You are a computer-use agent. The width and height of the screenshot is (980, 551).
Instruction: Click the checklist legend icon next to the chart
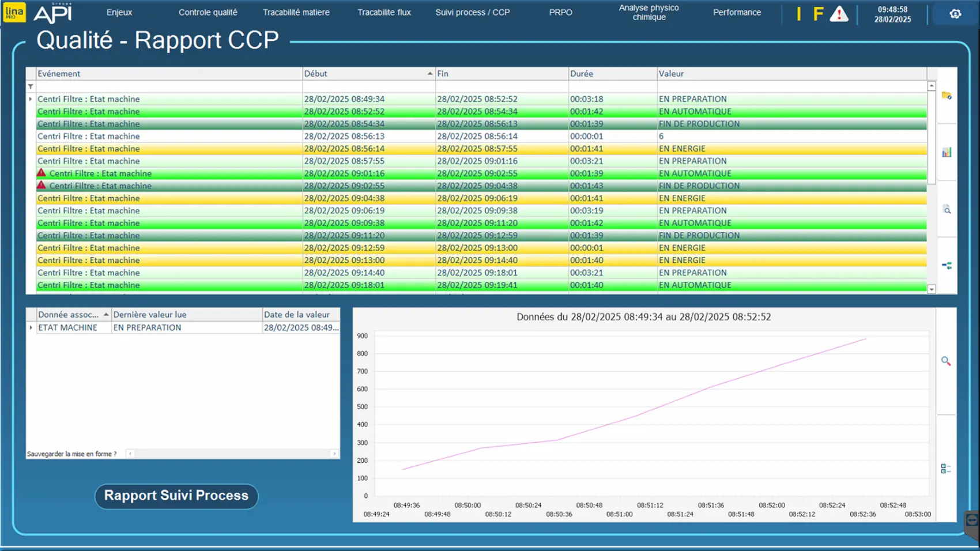pos(946,469)
